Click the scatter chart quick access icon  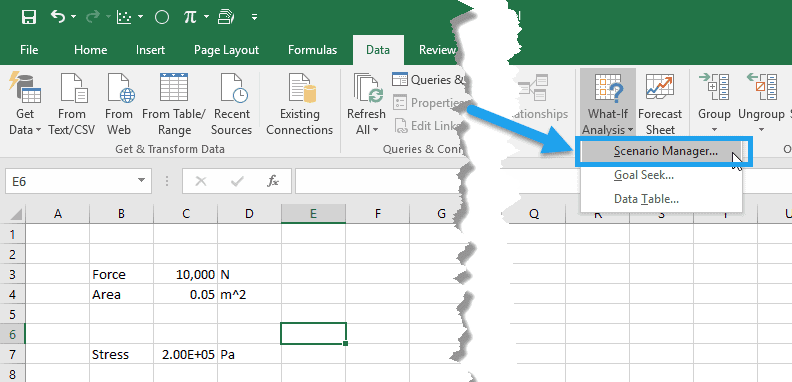tap(123, 18)
